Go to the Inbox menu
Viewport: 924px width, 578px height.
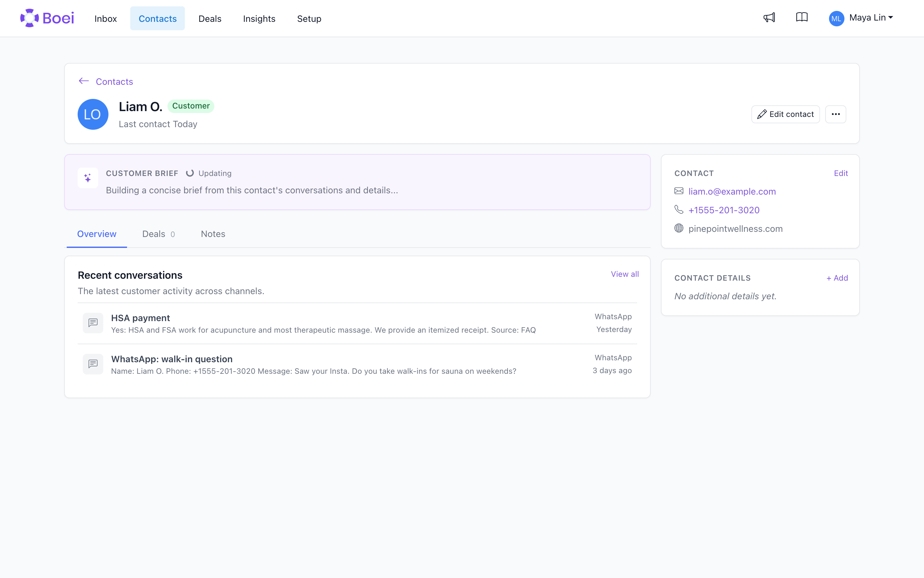tap(105, 18)
